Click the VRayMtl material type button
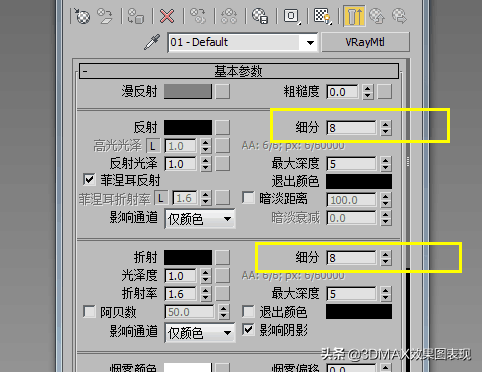 365,42
